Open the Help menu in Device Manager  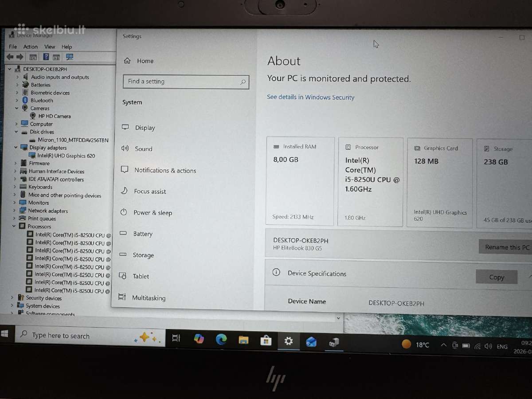click(x=67, y=47)
